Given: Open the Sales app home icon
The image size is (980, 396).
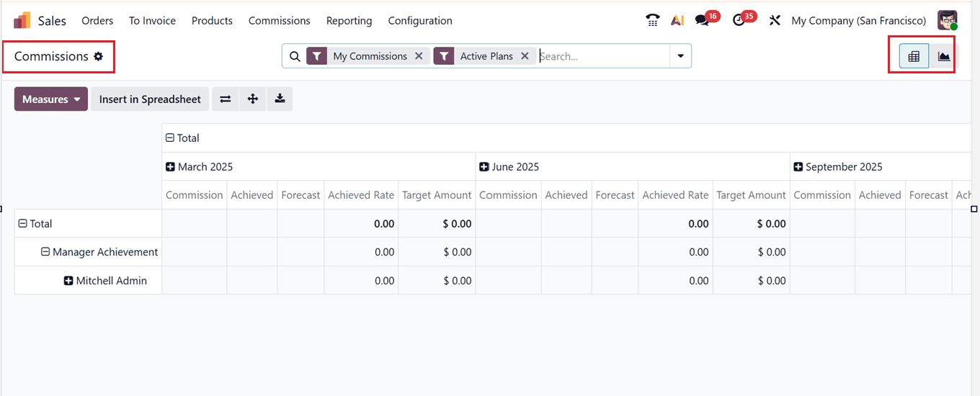Looking at the screenshot, I should coord(22,20).
